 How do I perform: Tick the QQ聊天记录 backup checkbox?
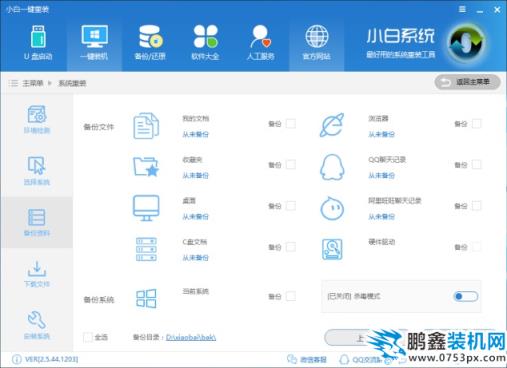click(x=477, y=165)
